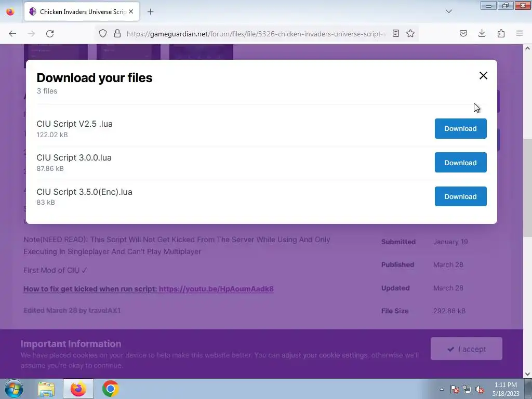Image resolution: width=532 pixels, height=399 pixels.
Task: Expand the list all tabs chevron
Action: (448, 11)
